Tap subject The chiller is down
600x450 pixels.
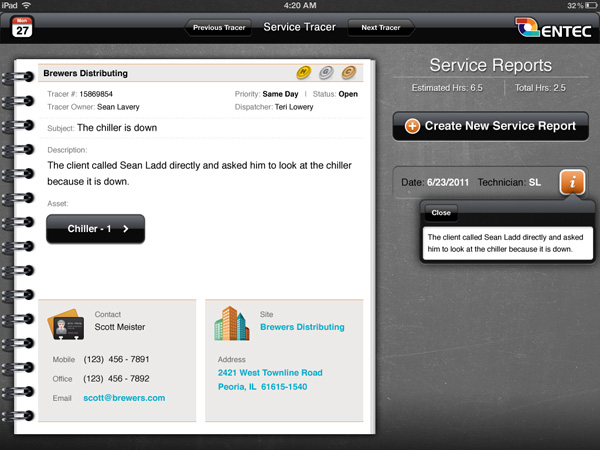[x=117, y=128]
